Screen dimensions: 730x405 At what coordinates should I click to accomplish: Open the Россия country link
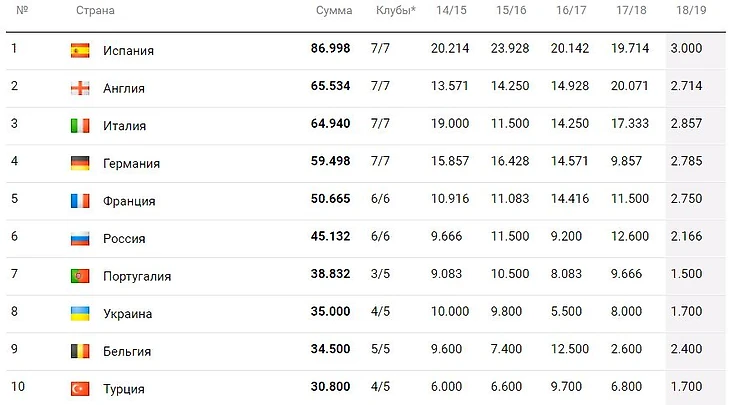[124, 239]
